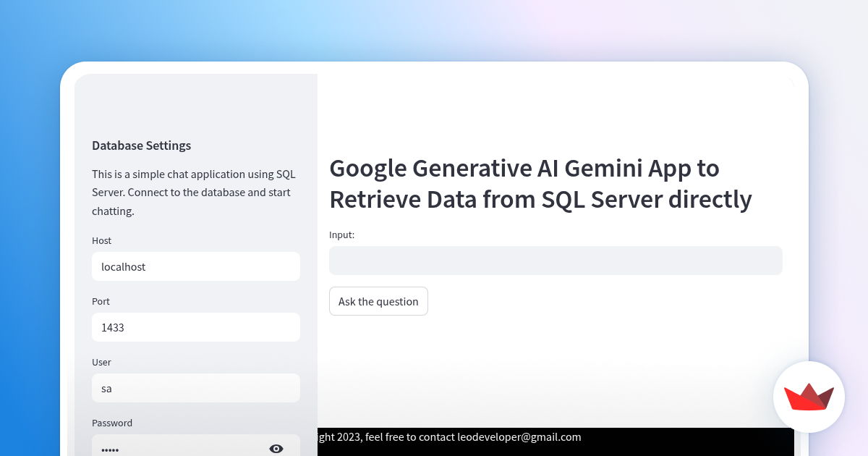
Task: Select the localhost text in Host field
Action: [123, 266]
